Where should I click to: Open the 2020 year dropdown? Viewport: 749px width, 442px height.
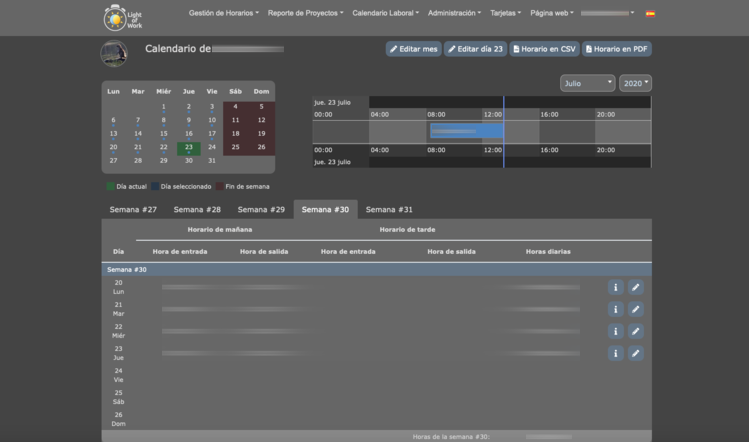click(635, 83)
